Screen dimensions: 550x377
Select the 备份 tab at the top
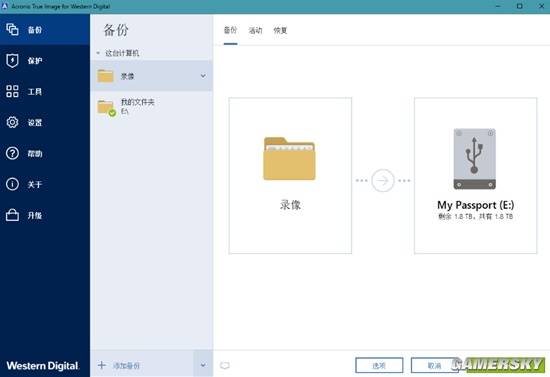pos(230,30)
